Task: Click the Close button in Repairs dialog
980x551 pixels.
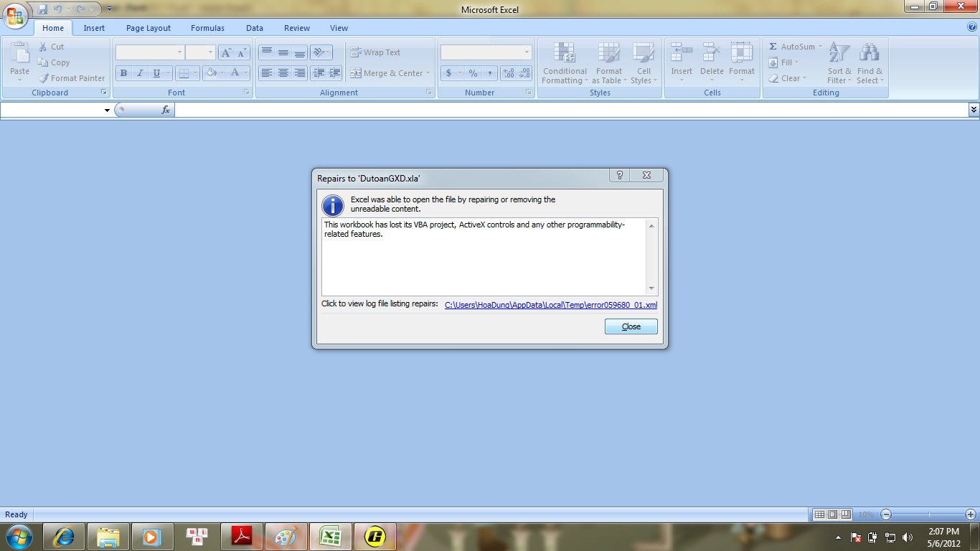Action: click(x=631, y=326)
